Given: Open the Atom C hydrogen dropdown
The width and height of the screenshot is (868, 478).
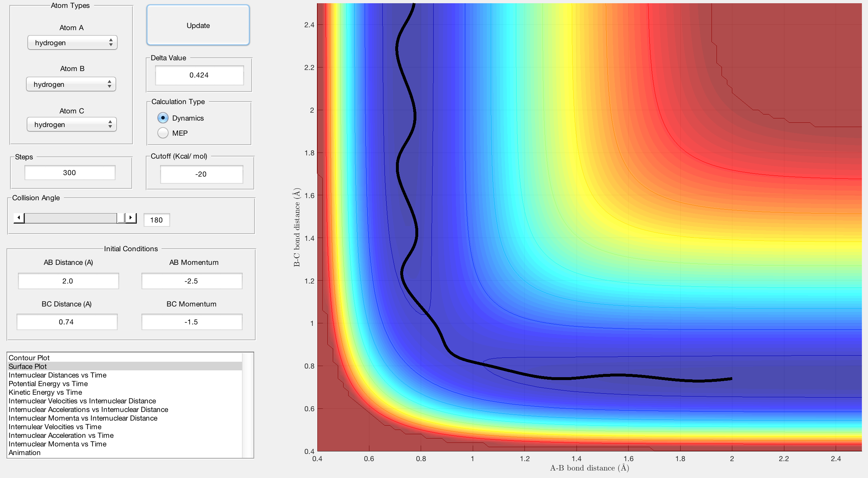Looking at the screenshot, I should [71, 125].
